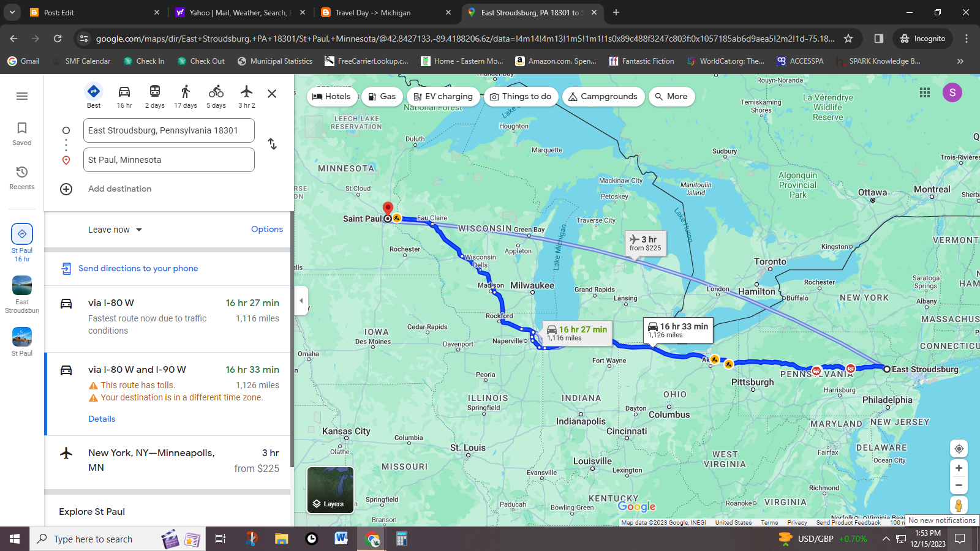
Task: Click the 3 hr flight label on map
Action: 645,243
